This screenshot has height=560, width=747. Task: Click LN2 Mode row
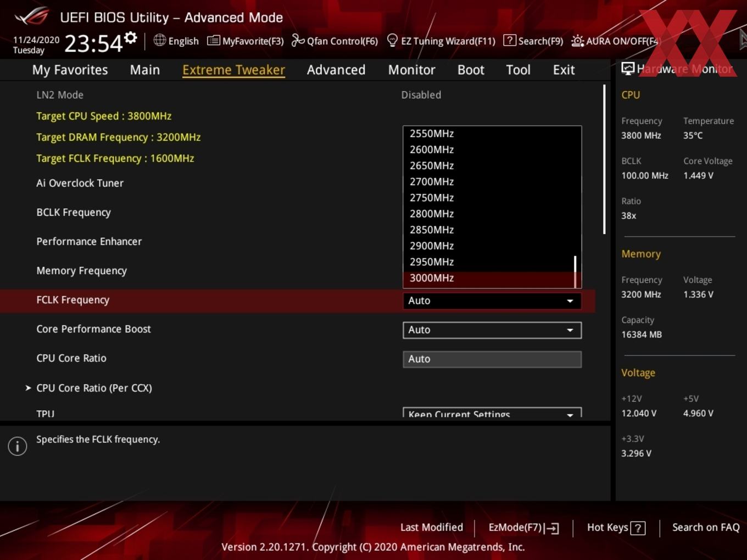[60, 95]
